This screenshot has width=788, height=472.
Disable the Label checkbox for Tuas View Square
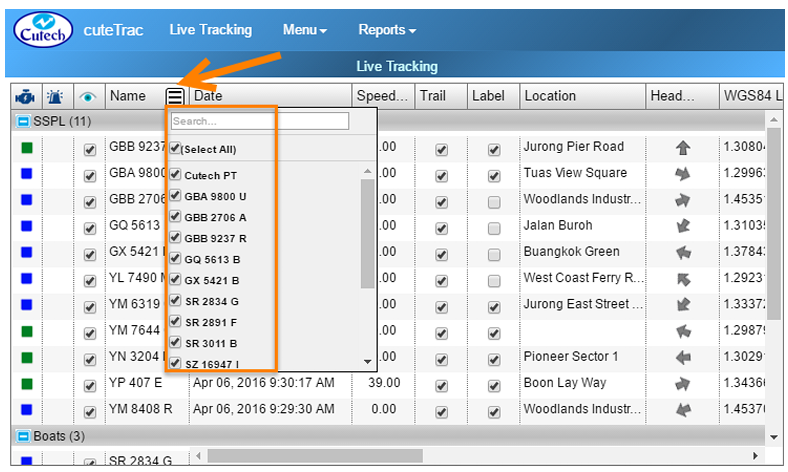point(493,175)
